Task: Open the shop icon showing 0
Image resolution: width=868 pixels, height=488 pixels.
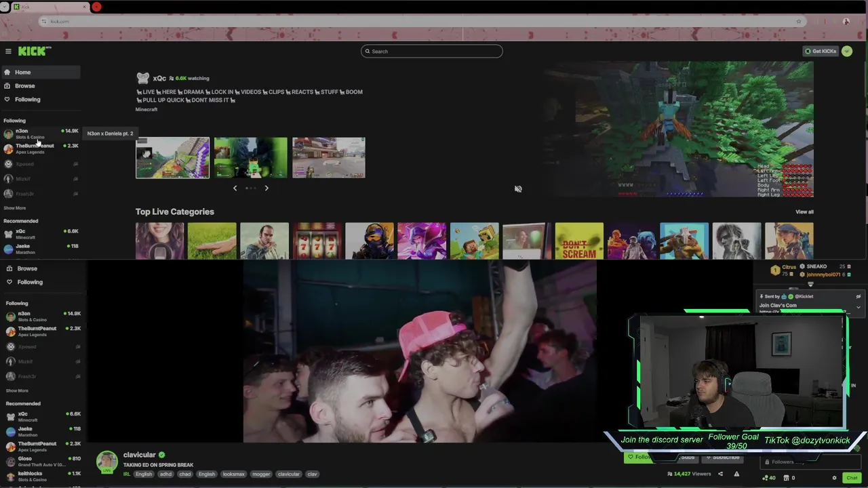Action: pos(790,478)
